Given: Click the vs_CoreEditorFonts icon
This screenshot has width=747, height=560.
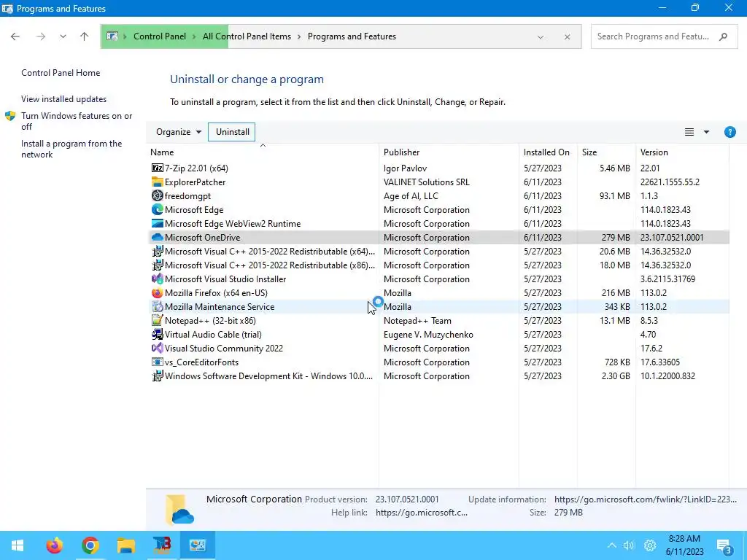Looking at the screenshot, I should [158, 362].
